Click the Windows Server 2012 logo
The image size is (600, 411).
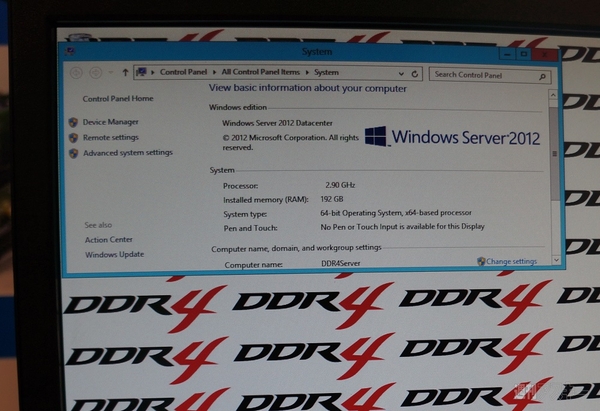coord(452,137)
